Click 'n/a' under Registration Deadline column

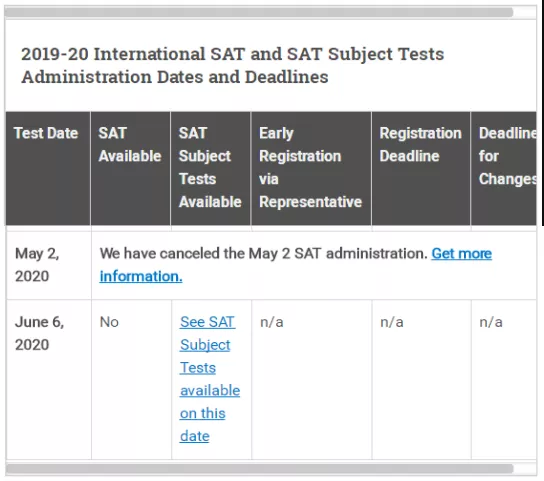point(392,322)
